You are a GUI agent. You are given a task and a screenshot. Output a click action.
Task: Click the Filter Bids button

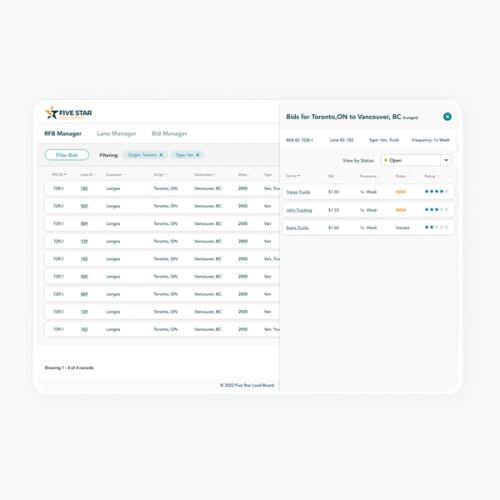point(67,155)
